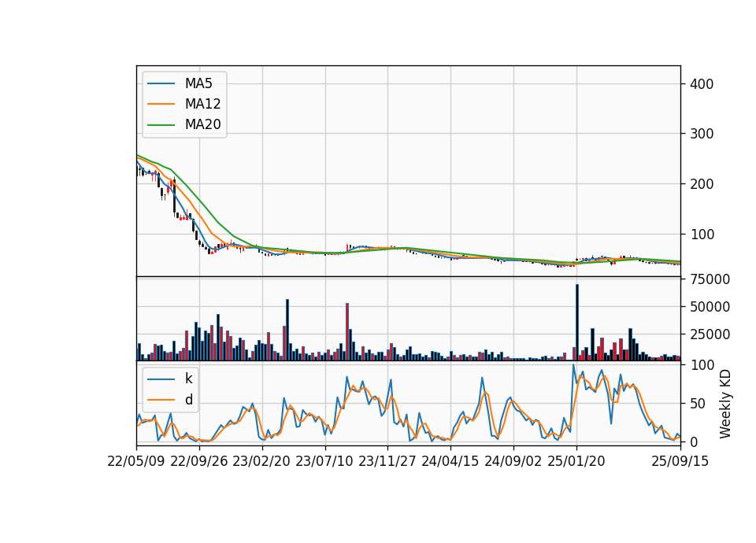Click the 50000 volume axis label

[x=710, y=306]
